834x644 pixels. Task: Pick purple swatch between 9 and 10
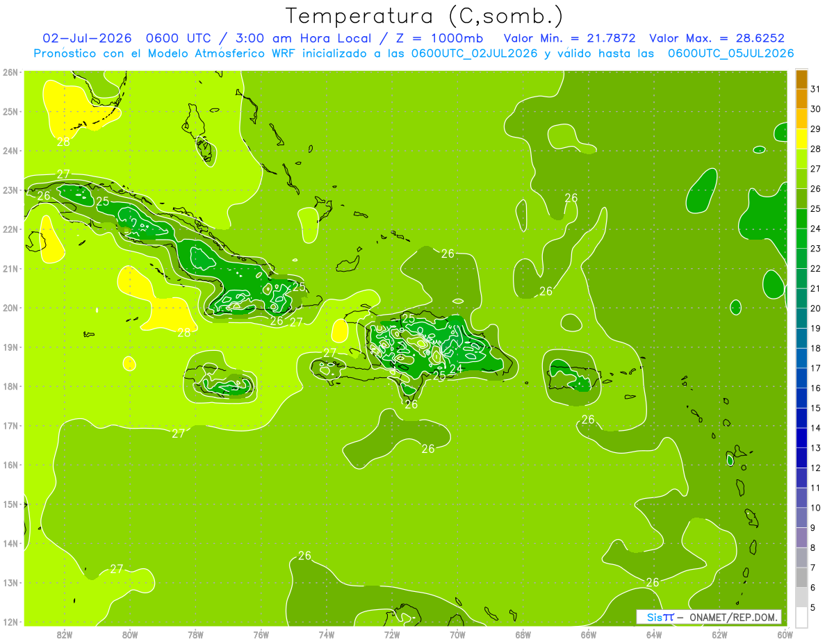[802, 518]
